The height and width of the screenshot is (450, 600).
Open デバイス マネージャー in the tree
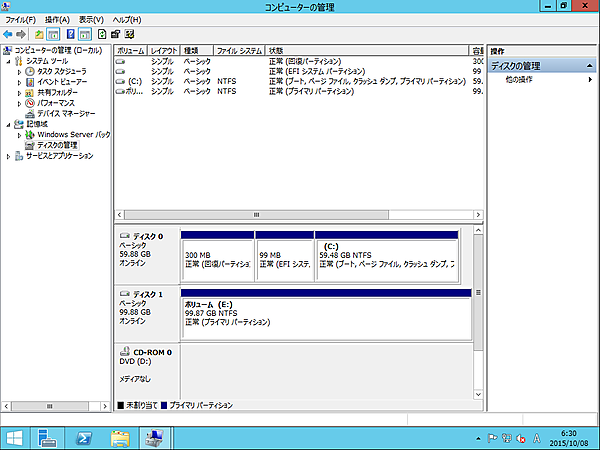(x=66, y=114)
